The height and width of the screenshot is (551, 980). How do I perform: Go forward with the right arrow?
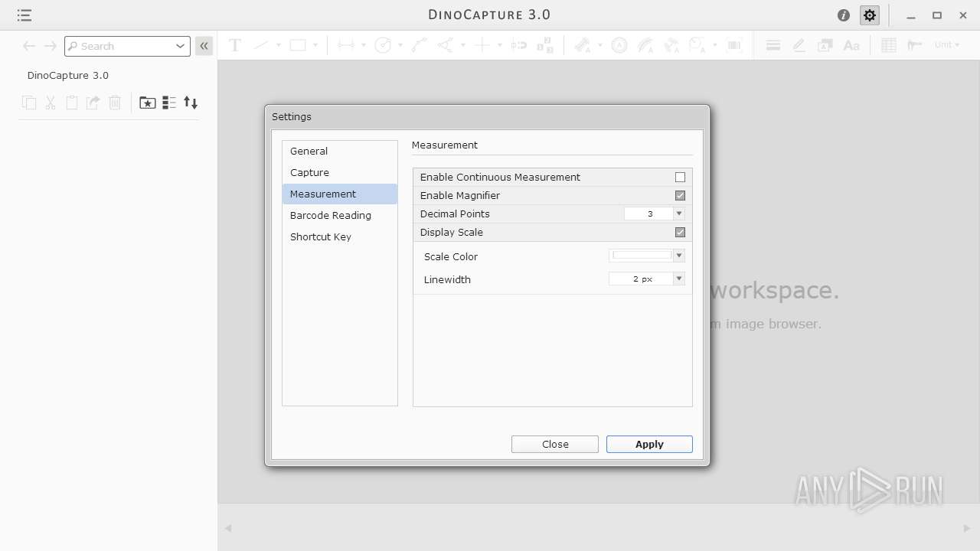(51, 46)
